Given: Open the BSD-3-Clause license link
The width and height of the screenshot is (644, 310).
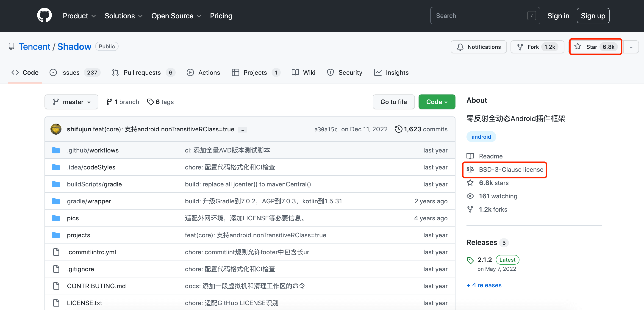Looking at the screenshot, I should (x=505, y=169).
